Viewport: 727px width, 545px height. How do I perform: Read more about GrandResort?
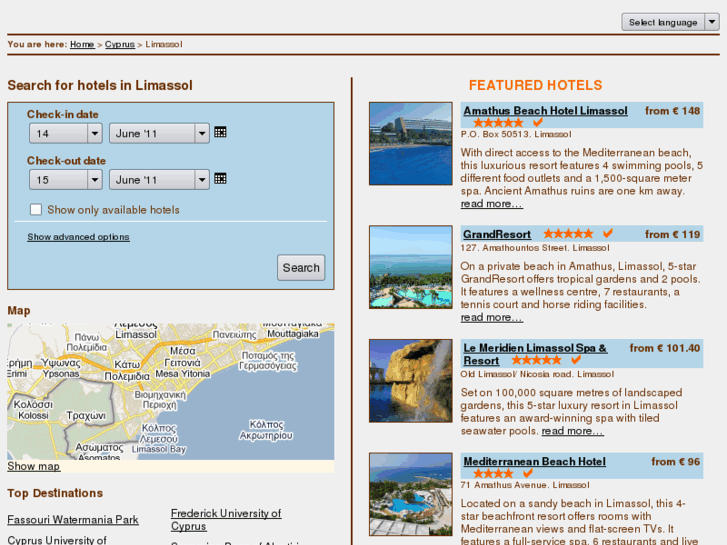(491, 317)
